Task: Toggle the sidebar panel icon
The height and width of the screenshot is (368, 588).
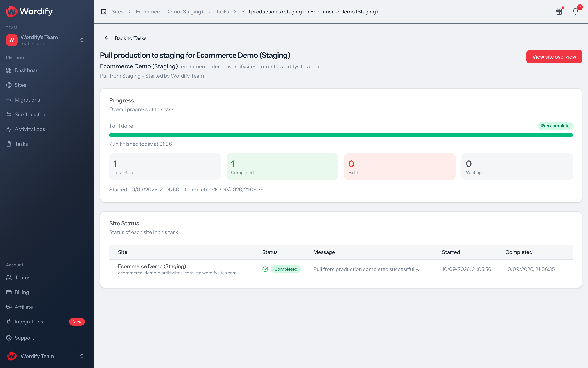Action: point(103,12)
